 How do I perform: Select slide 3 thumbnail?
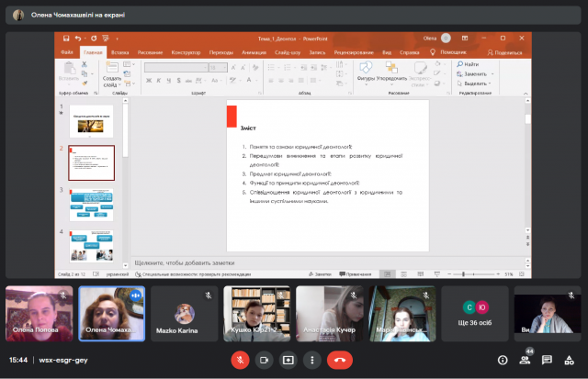click(94, 204)
